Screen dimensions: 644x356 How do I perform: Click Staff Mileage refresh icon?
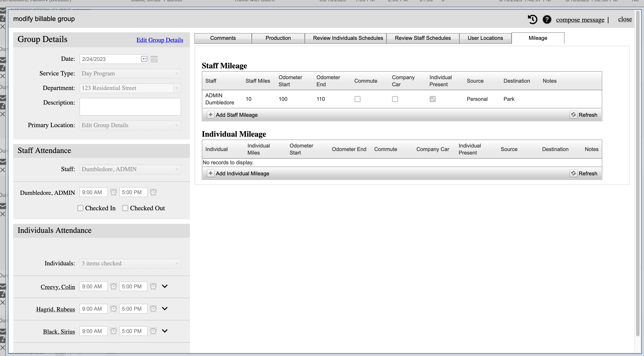[573, 115]
